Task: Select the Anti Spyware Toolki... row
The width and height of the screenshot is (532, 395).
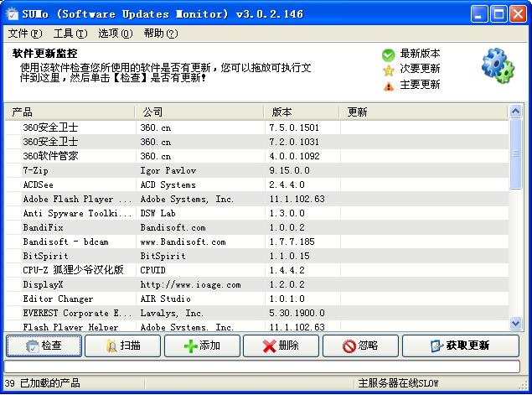Action: click(x=257, y=213)
